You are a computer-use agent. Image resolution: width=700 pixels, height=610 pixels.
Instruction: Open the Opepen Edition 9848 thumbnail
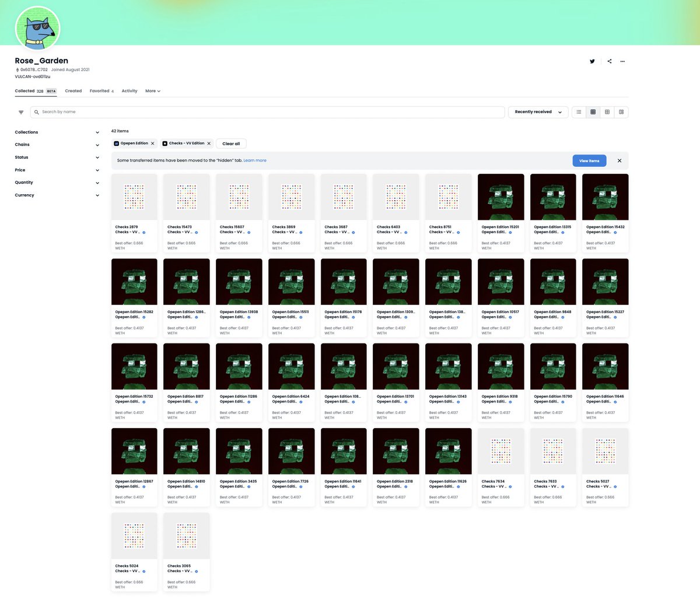553,282
